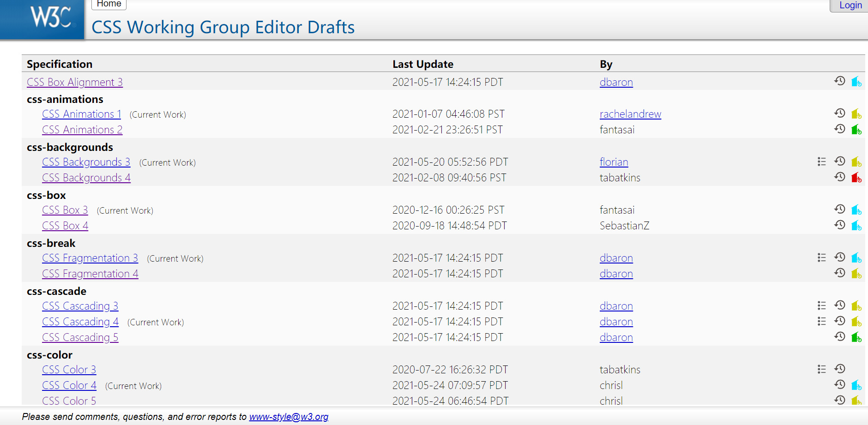Email www-style@w3.org link in footer
The width and height of the screenshot is (868, 425).
(289, 417)
